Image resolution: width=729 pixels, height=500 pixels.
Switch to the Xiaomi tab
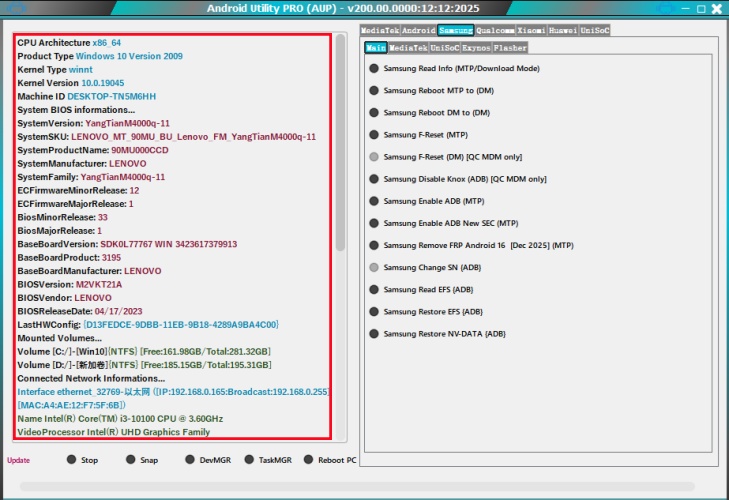(x=531, y=30)
